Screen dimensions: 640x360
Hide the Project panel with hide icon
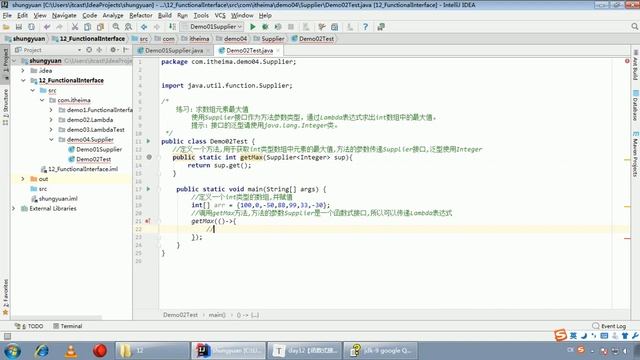click(x=126, y=50)
